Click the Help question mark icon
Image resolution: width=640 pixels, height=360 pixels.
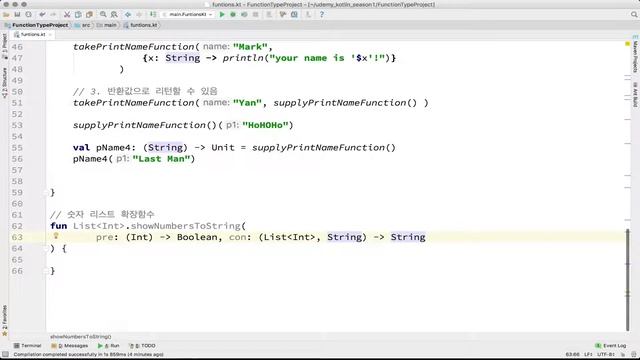(322, 14)
